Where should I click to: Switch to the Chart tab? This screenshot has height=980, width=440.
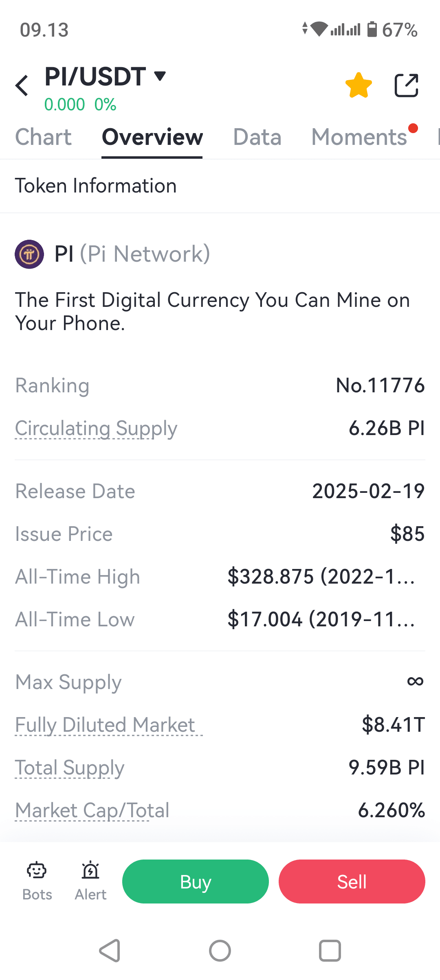click(43, 137)
